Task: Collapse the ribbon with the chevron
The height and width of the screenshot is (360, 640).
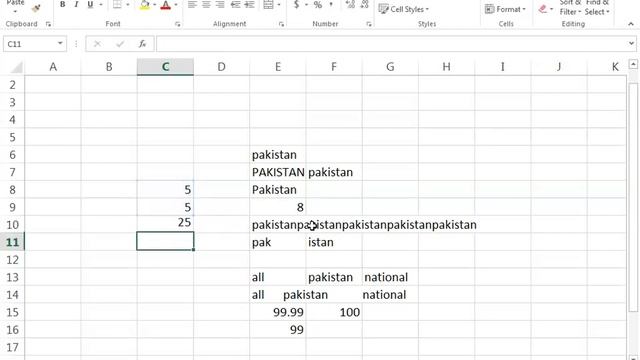Action: [631, 24]
